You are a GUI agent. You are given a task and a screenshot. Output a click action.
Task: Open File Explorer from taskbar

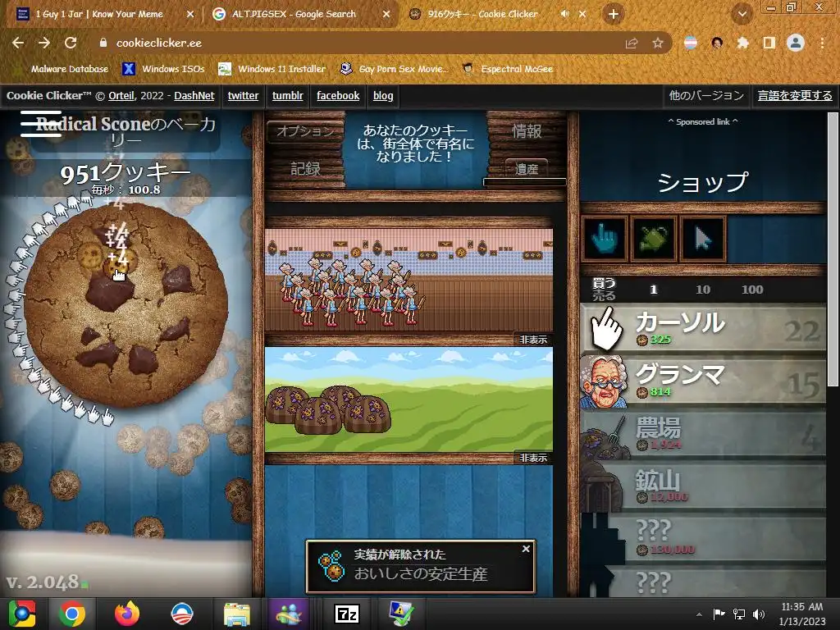tap(236, 614)
